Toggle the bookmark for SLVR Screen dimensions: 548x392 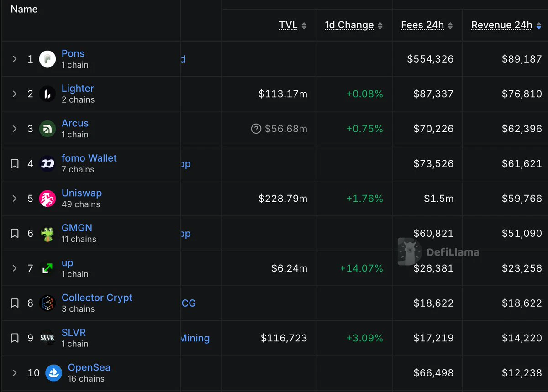pyautogui.click(x=15, y=338)
